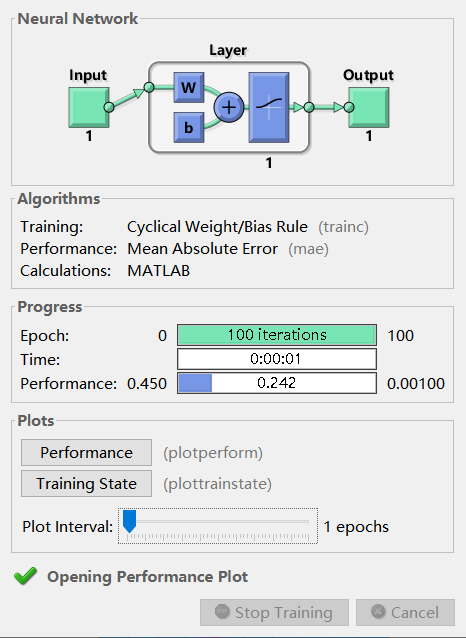Viewport: 466px width, 638px height.
Task: Open the Performance plot
Action: (x=86, y=452)
